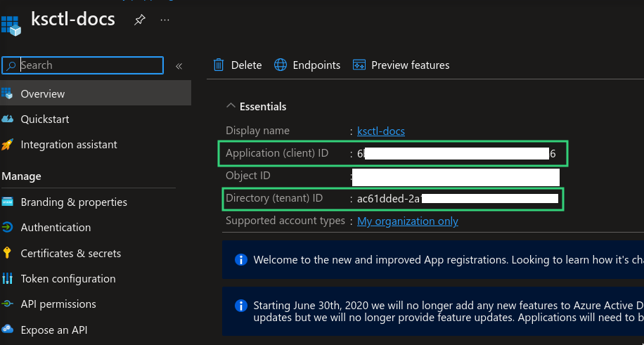Open the Overview menu item
Viewport: 644px width, 345px height.
(43, 94)
